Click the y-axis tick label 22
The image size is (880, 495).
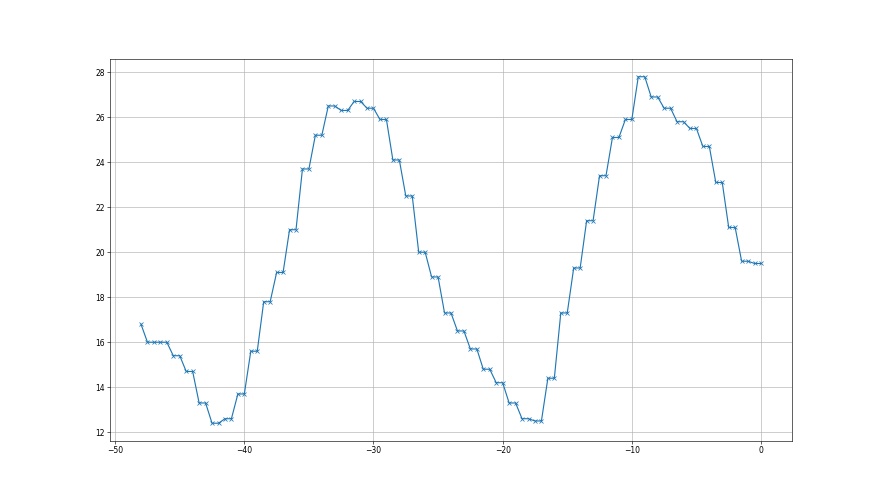(x=100, y=208)
